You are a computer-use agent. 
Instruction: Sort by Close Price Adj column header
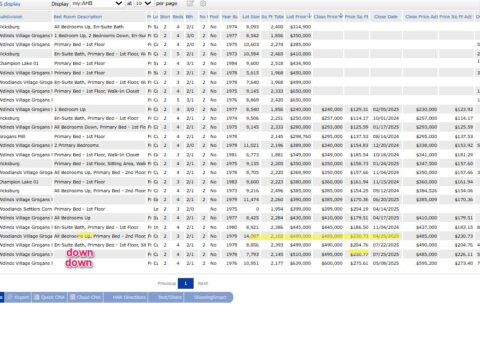[x=421, y=17]
